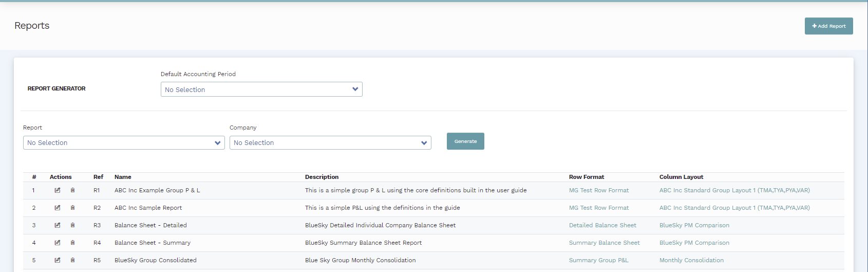Edit the ABC Inc Sample Report row
This screenshot has height=272, width=868.
58,208
